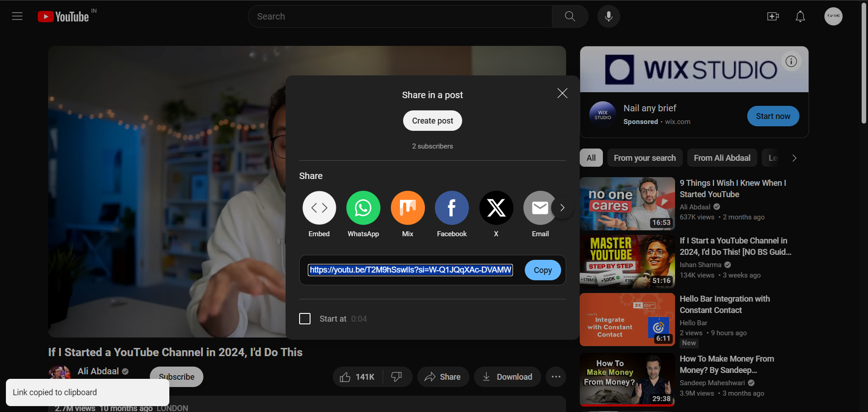
Task: Select the From Ali Abdaal chip
Action: (722, 158)
